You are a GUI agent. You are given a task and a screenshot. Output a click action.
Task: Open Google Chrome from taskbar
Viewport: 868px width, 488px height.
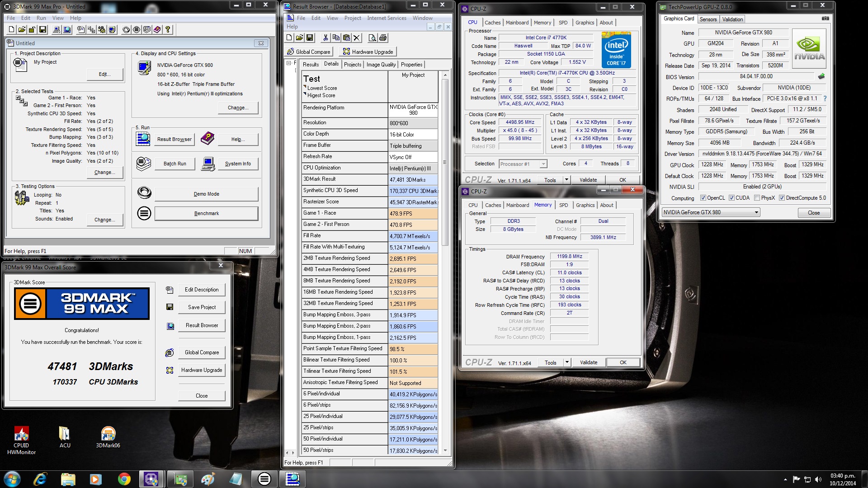(x=124, y=479)
